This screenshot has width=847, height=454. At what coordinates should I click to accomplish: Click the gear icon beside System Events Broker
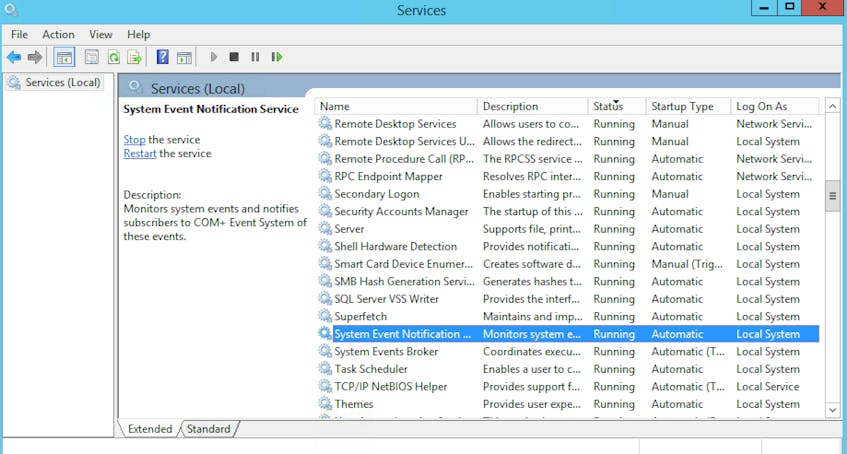pyautogui.click(x=325, y=351)
